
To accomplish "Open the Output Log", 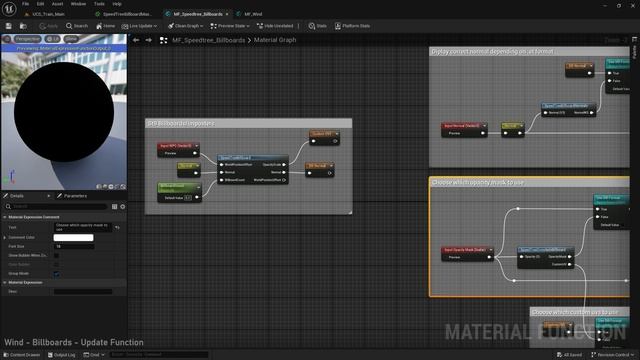I will (62, 355).
